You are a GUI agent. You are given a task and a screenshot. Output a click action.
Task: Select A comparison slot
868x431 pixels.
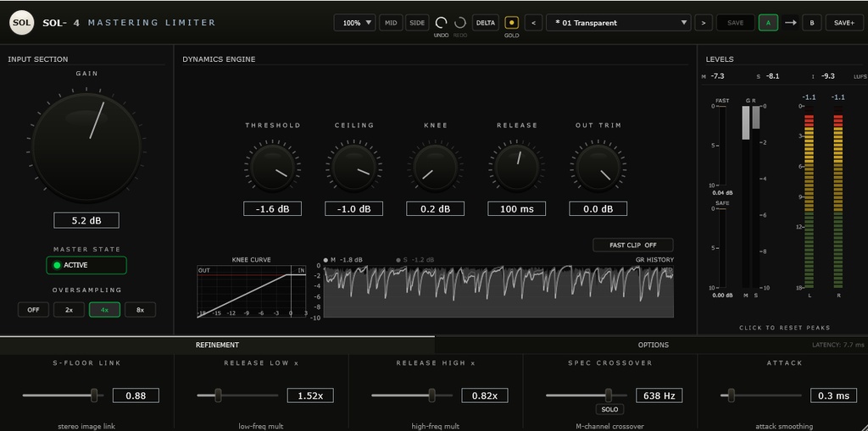pos(768,23)
